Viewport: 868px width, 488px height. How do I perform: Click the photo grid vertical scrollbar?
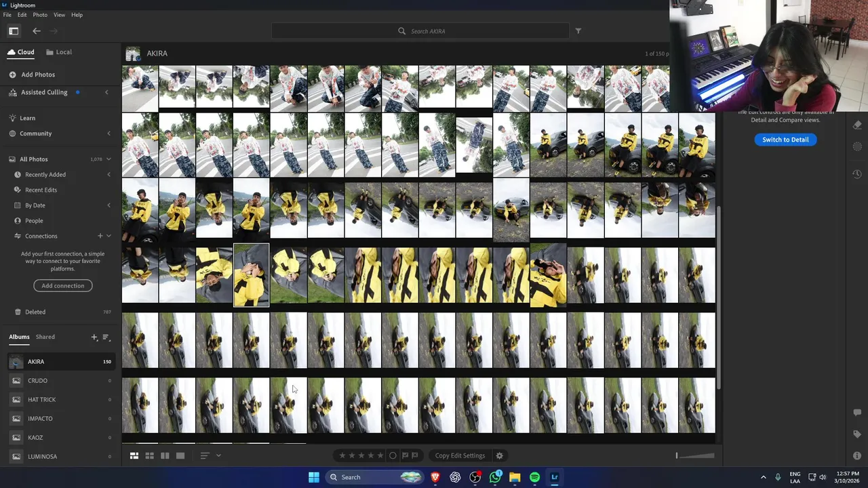(x=719, y=298)
